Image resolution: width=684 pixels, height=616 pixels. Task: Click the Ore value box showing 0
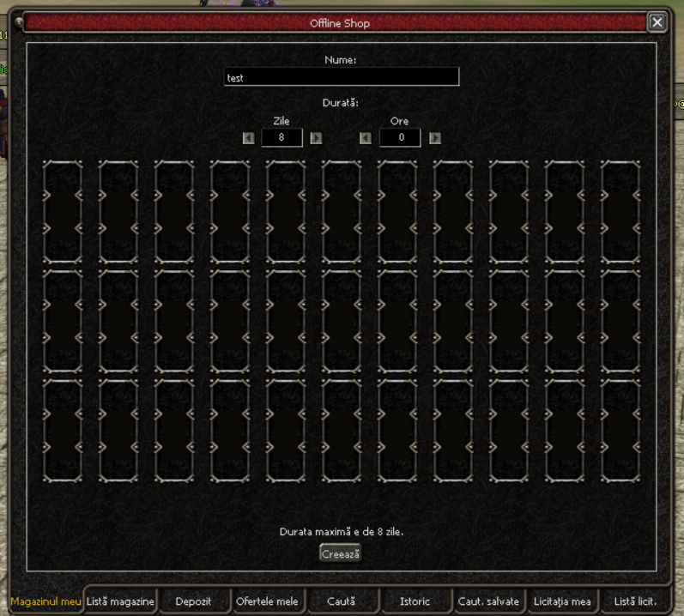[400, 138]
